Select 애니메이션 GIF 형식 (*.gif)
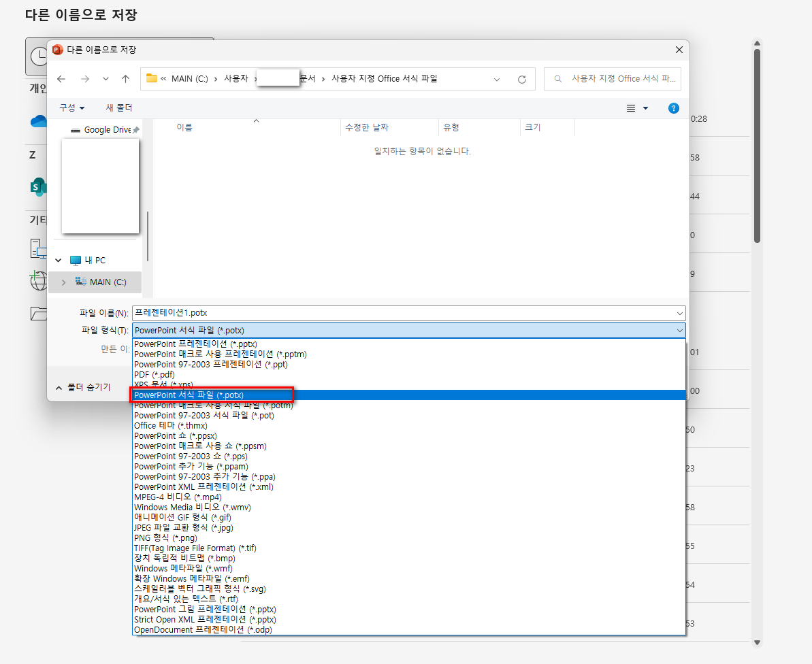 tap(409, 518)
